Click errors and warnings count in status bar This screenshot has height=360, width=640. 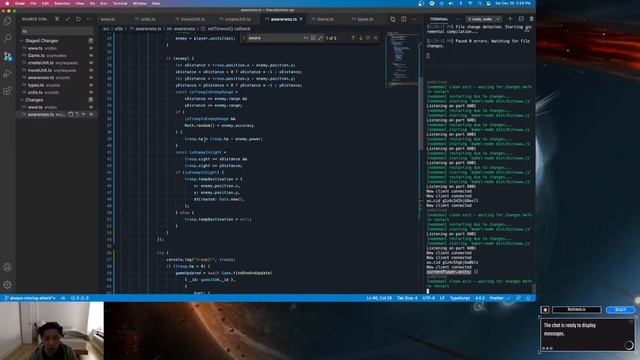(x=80, y=298)
